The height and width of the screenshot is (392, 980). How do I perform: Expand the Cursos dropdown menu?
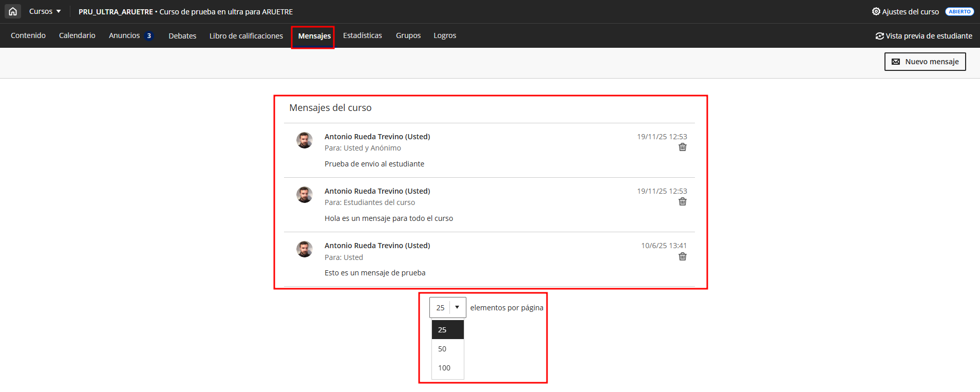(45, 11)
